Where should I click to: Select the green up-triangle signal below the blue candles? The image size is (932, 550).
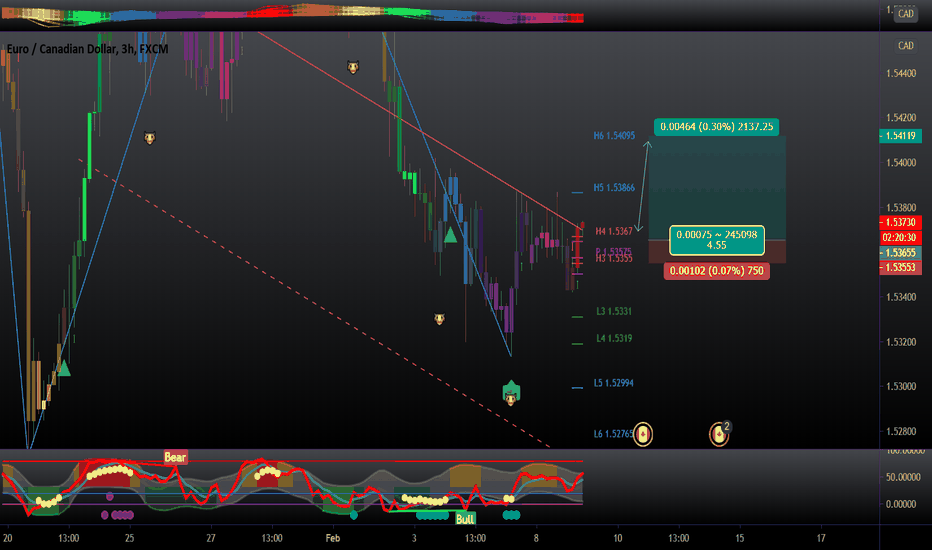(x=451, y=235)
